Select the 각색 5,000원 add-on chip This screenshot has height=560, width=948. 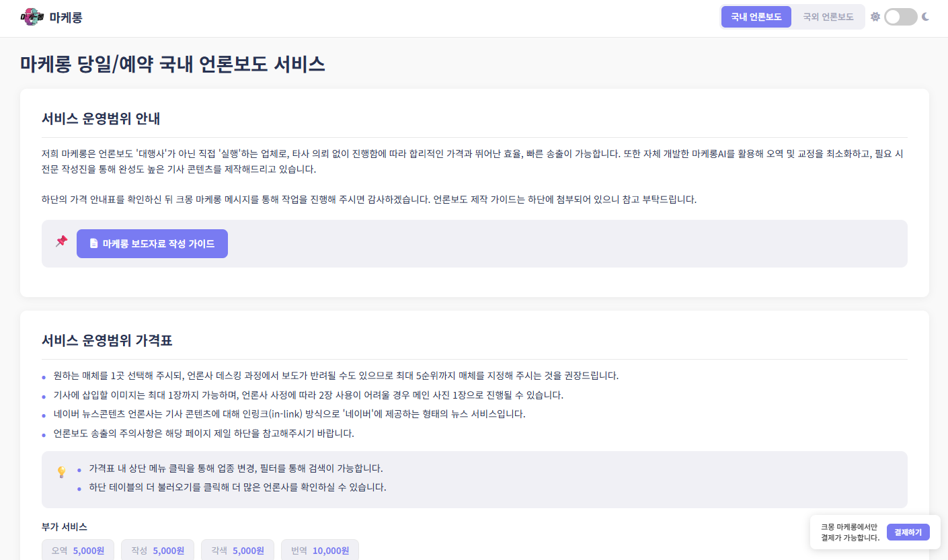pos(237,550)
